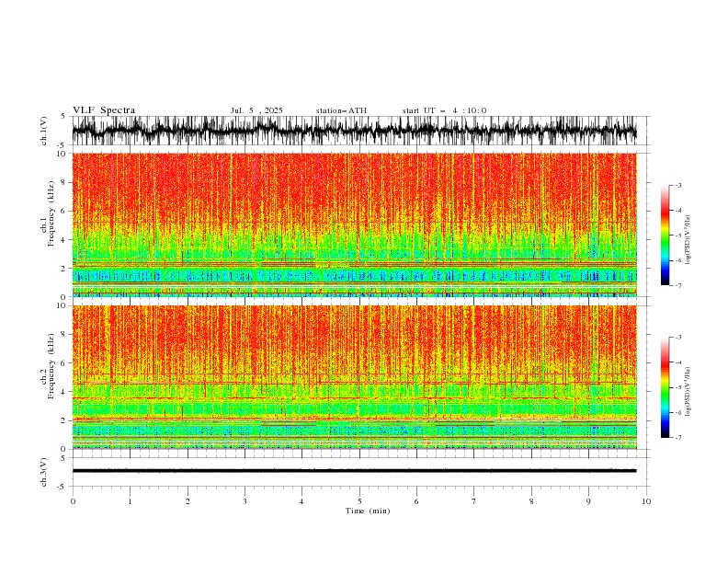Click time axis tick label "7"

click(x=474, y=501)
